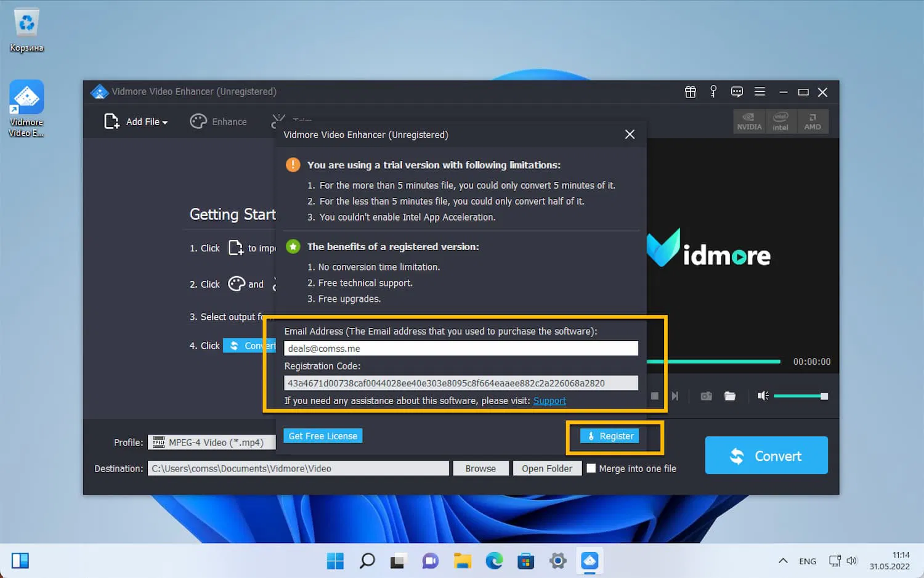Click the NVIDIA acceleration badge
This screenshot has height=578, width=924.
[749, 121]
